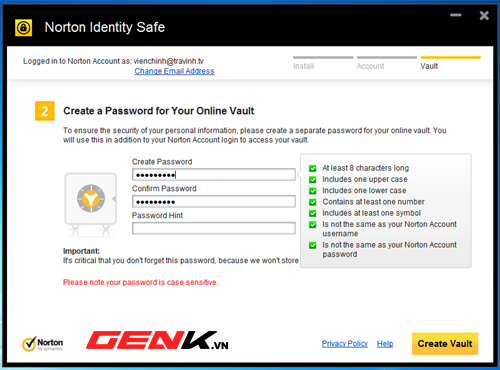
Task: Minimize the Norton Identity Safe window
Action: (x=456, y=15)
